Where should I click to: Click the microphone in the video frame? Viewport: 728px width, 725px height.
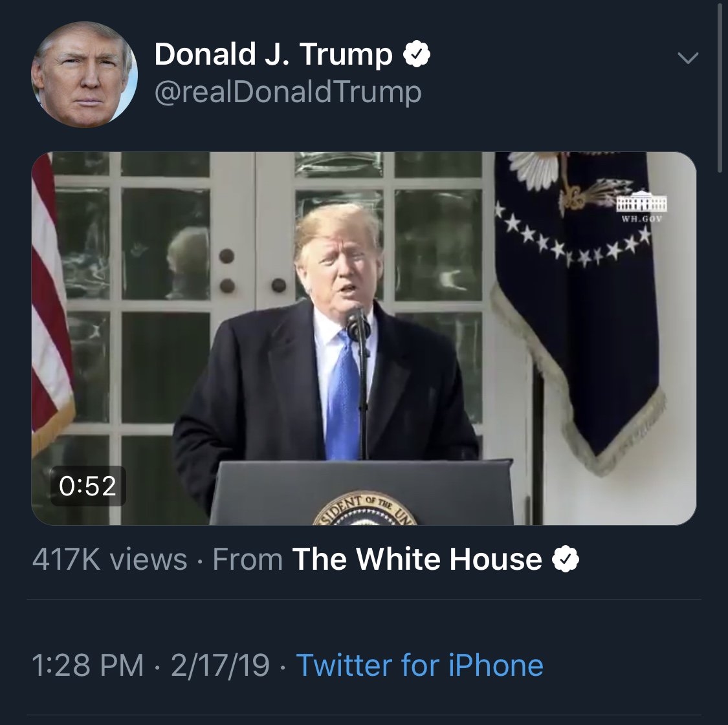358,323
